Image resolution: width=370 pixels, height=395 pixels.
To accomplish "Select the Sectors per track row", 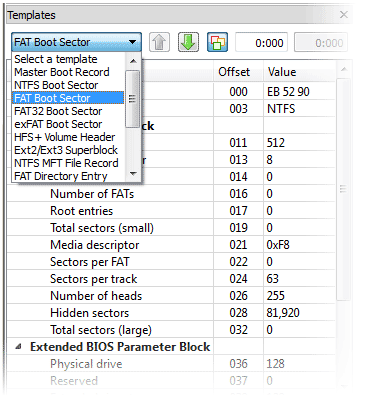I will [x=171, y=279].
